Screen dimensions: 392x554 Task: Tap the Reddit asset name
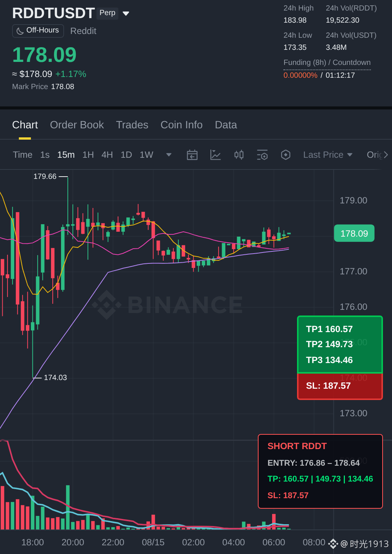click(83, 31)
